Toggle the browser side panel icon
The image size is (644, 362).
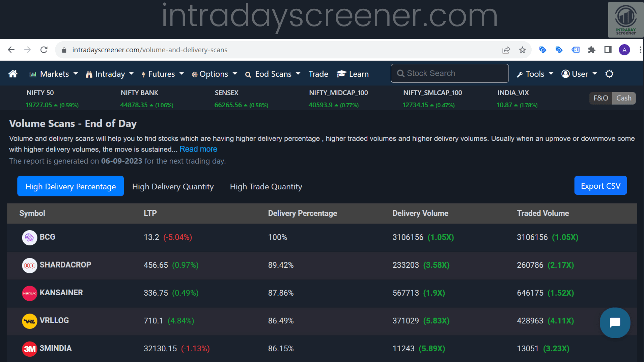(608, 50)
